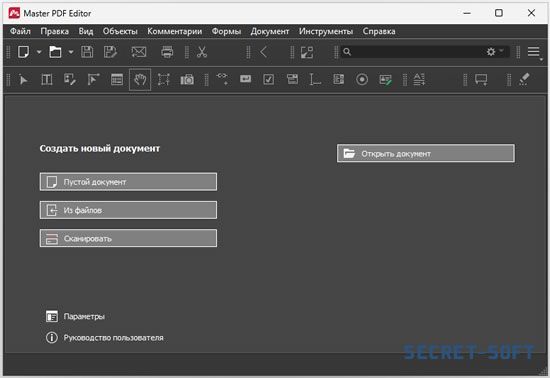
Task: Click the Snapshot camera icon
Action: point(187,80)
